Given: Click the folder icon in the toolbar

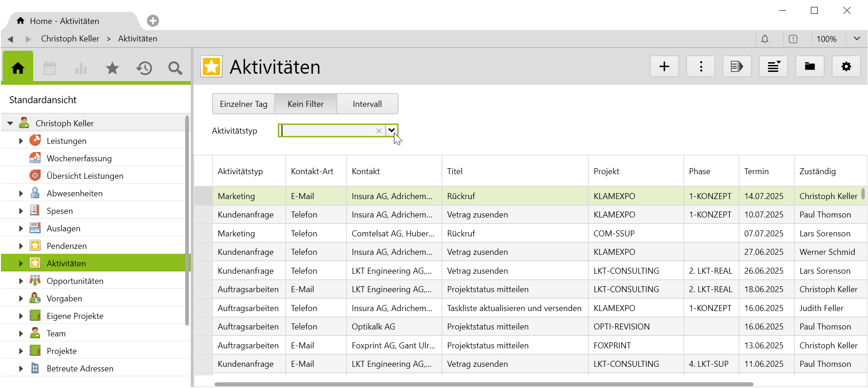Looking at the screenshot, I should coord(809,67).
